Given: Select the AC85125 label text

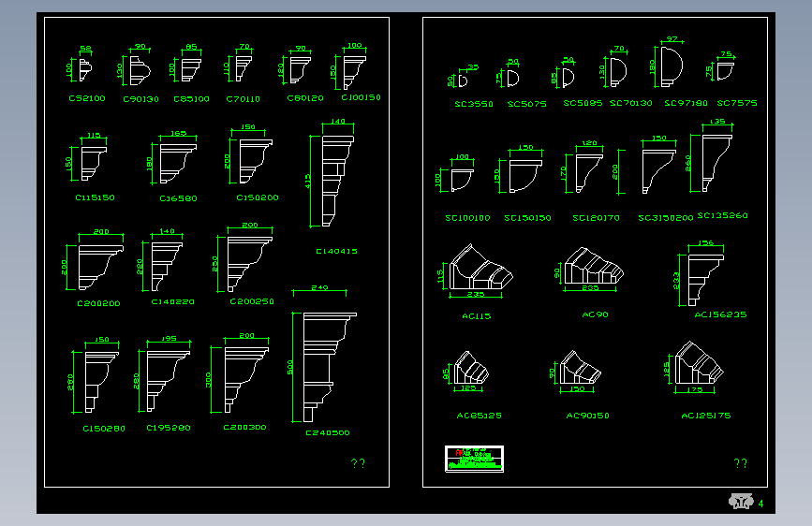Looking at the screenshot, I should click(479, 416).
